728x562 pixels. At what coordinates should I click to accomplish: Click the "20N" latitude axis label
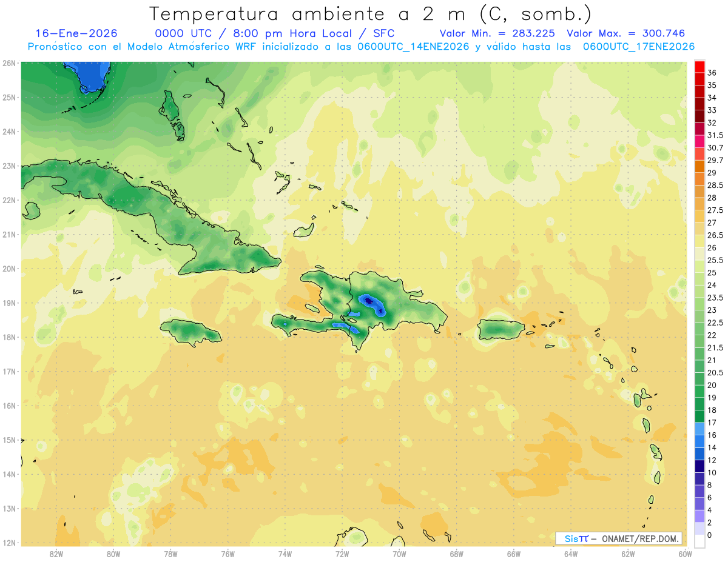pos(8,269)
